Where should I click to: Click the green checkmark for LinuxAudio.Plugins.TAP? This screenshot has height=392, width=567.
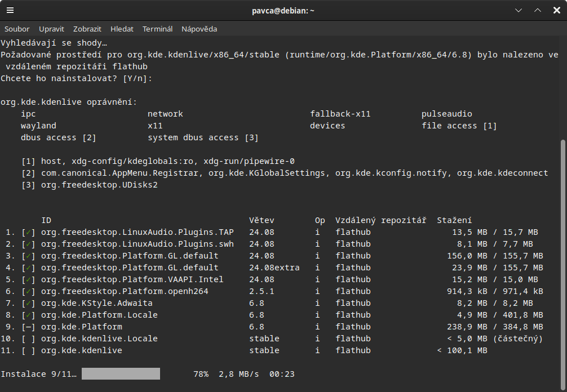click(x=28, y=232)
